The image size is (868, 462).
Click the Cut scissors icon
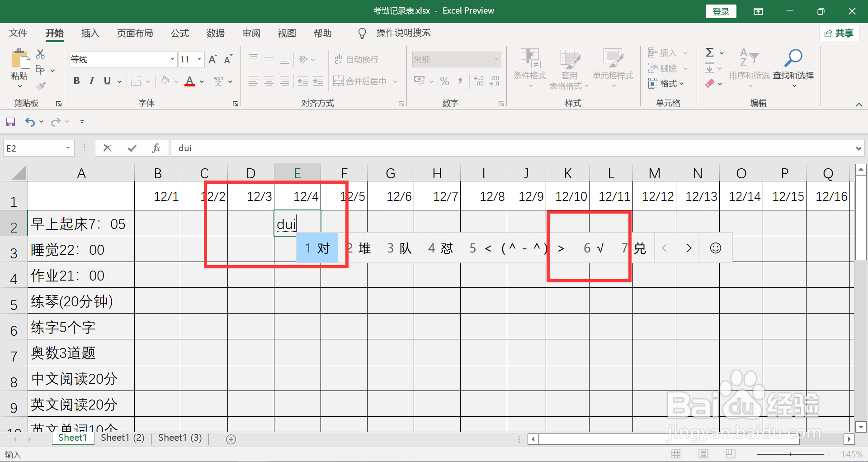pos(41,54)
